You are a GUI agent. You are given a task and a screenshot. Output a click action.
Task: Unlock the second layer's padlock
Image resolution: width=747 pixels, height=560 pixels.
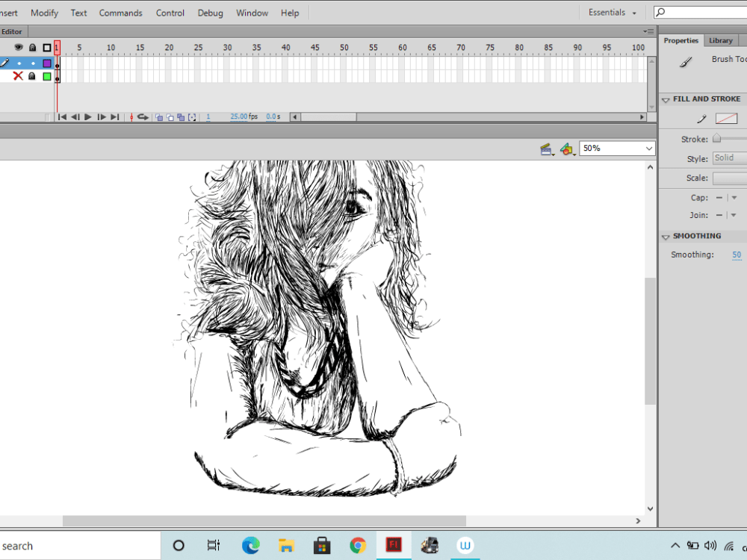tap(32, 76)
